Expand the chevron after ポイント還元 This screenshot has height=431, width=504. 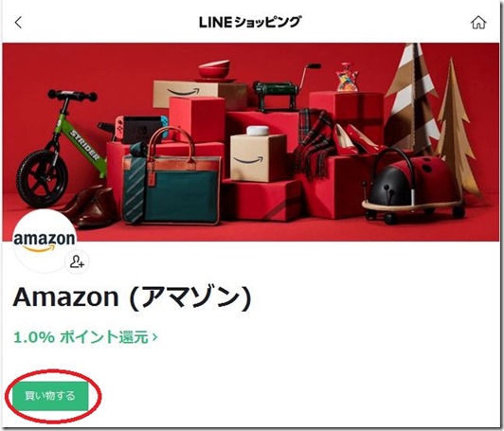click(155, 337)
